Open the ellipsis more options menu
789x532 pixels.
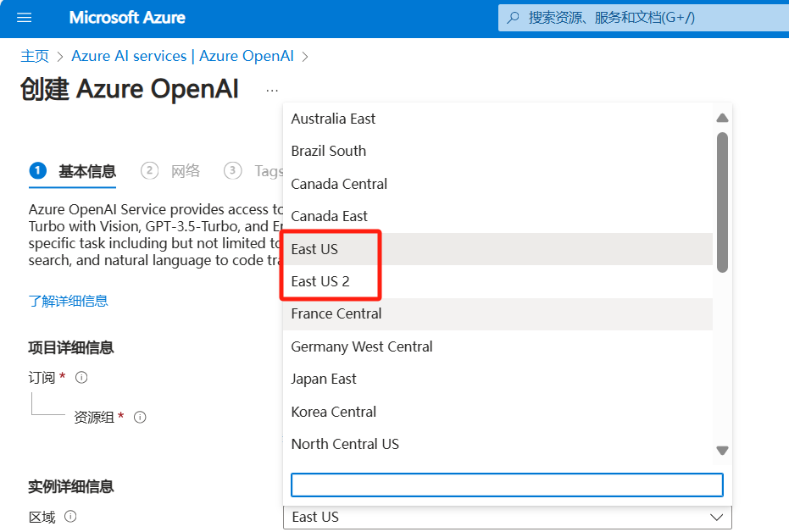tap(271, 90)
